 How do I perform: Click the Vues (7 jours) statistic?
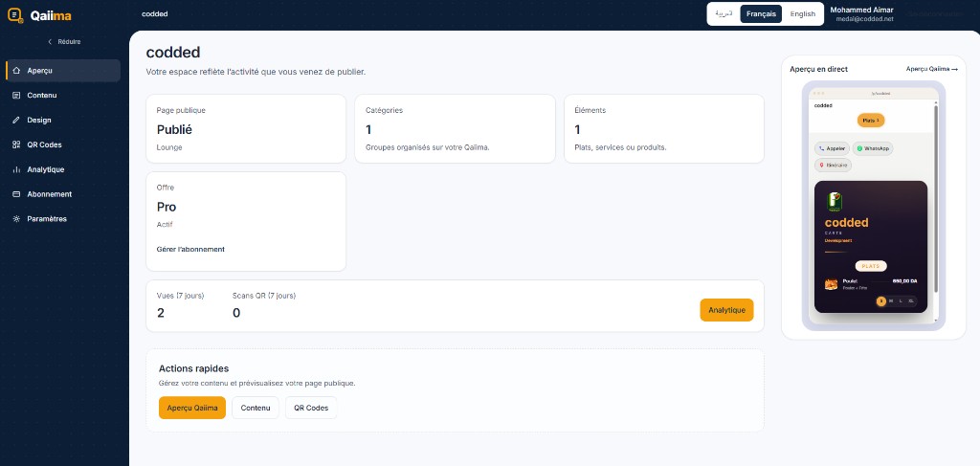coord(180,305)
